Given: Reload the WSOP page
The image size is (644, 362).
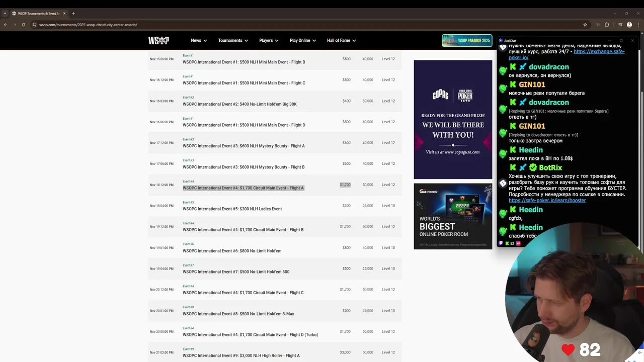Looking at the screenshot, I should pos(24,25).
